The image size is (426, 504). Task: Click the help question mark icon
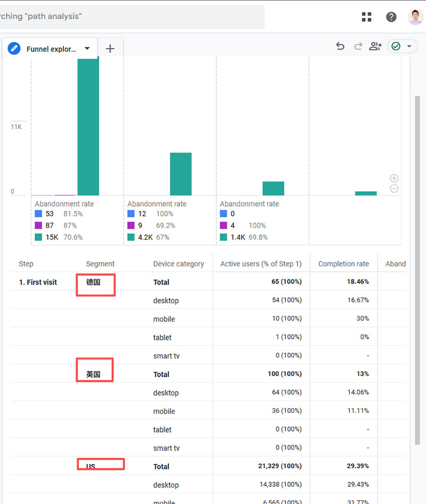pos(391,17)
